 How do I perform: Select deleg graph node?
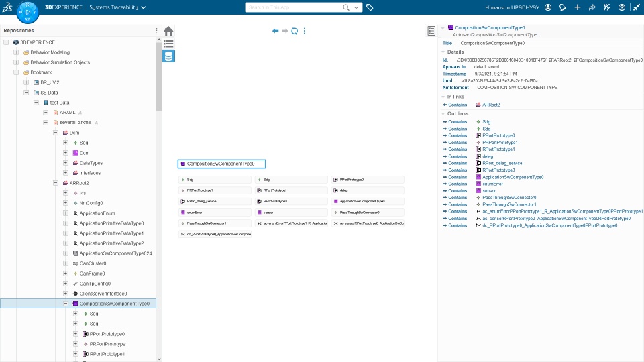tap(368, 190)
